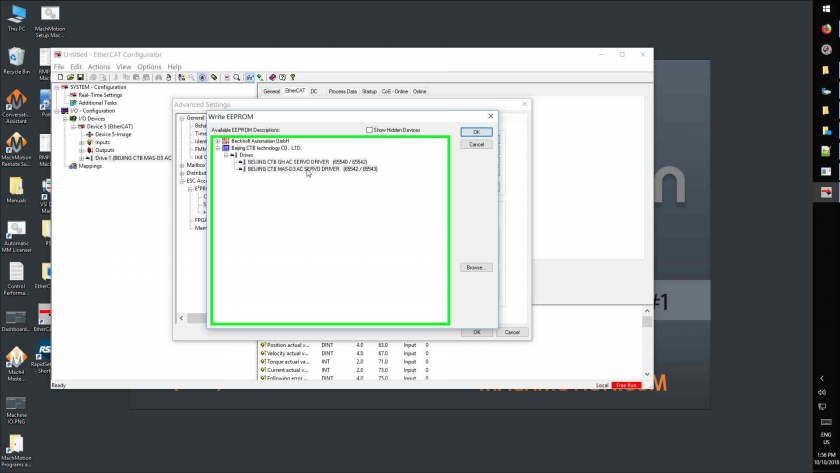Collapse Beijing CTB technology vendor node
This screenshot has height=473, width=840.
(218, 148)
